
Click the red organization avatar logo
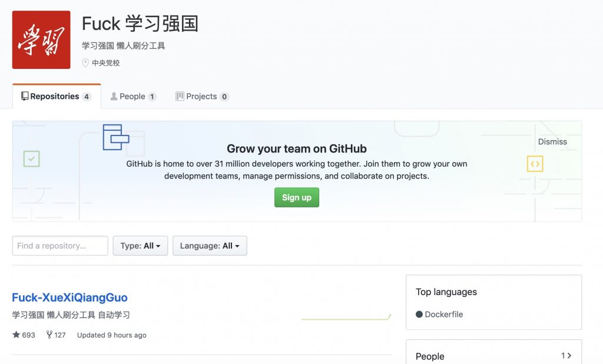[x=41, y=40]
